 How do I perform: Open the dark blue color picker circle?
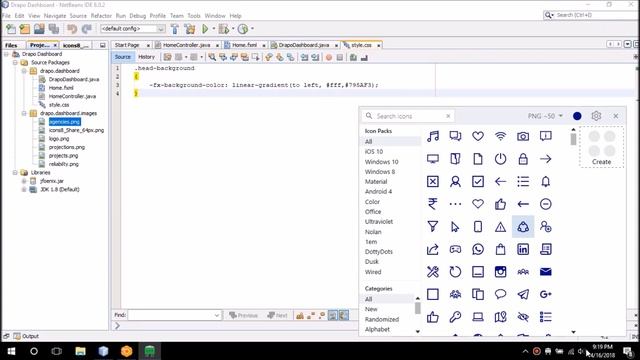[577, 116]
